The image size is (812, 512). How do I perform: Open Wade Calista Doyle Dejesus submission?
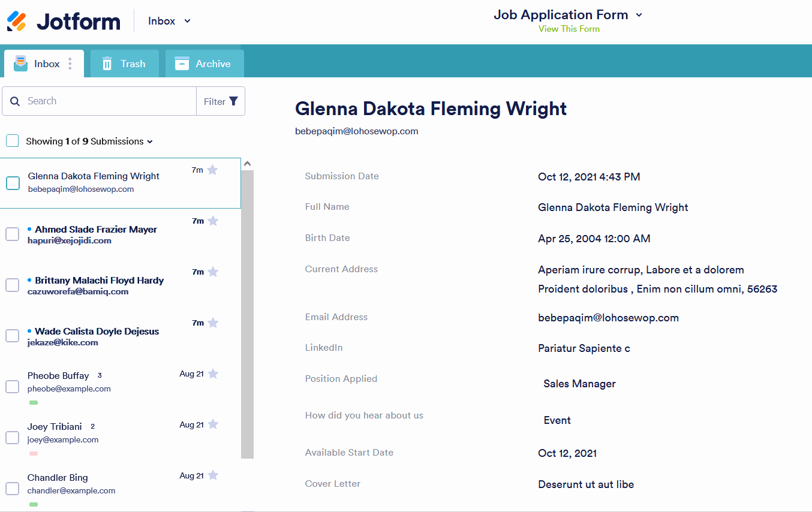[x=97, y=332]
